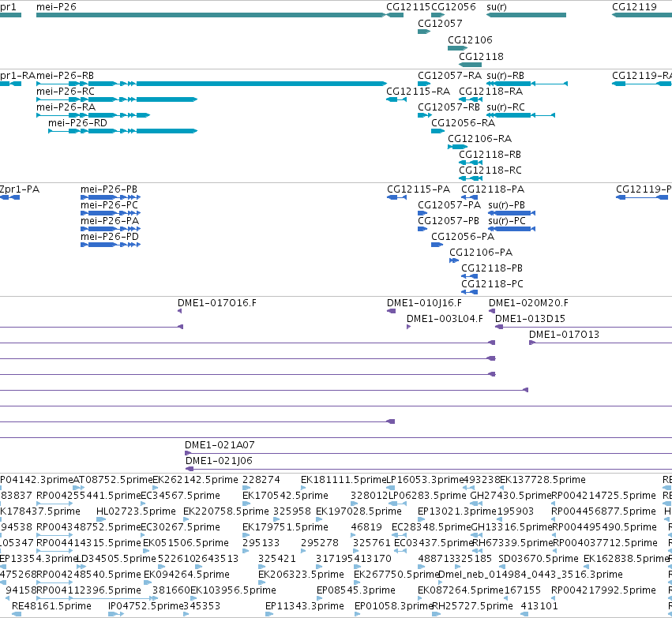Screen dimensions: 672x618
Task: Select the CG12056 gene feature
Action: [437, 15]
